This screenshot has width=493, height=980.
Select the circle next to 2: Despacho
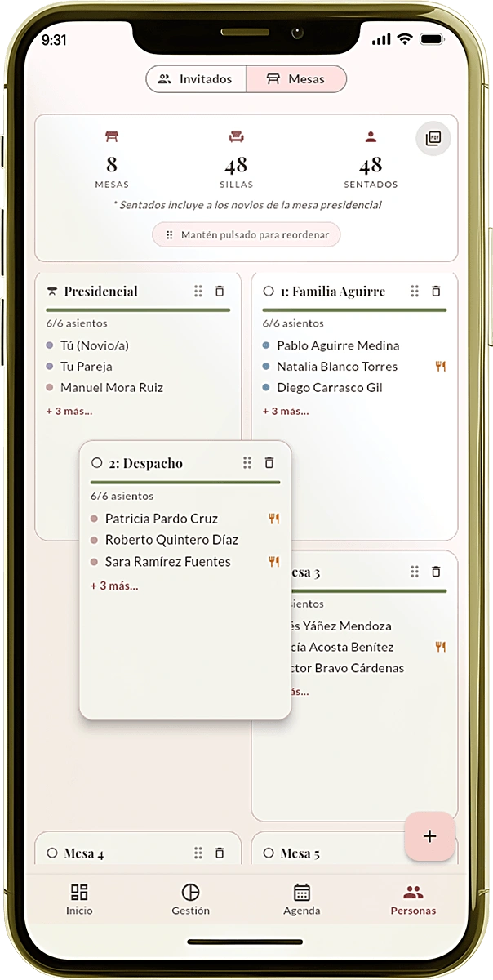pos(96,462)
